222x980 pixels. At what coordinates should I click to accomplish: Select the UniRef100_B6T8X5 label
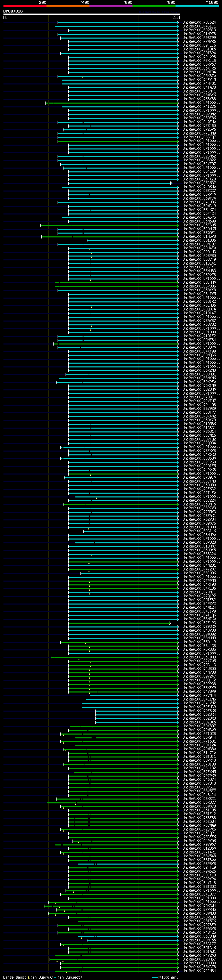click(199, 49)
